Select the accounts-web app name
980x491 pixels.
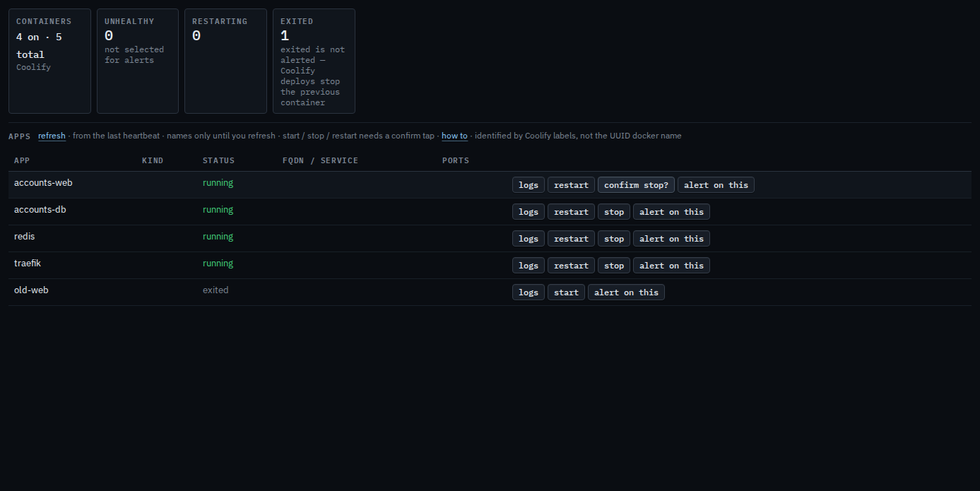pyautogui.click(x=43, y=183)
